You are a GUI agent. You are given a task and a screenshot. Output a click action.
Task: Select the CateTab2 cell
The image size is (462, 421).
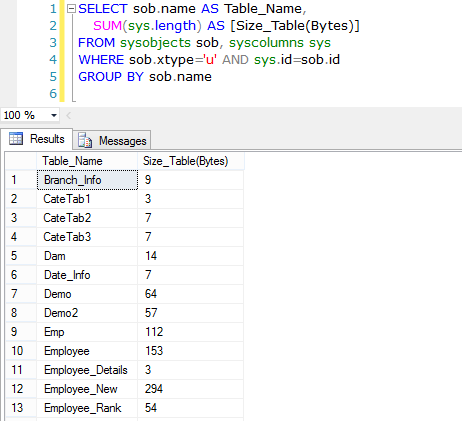tap(87, 218)
